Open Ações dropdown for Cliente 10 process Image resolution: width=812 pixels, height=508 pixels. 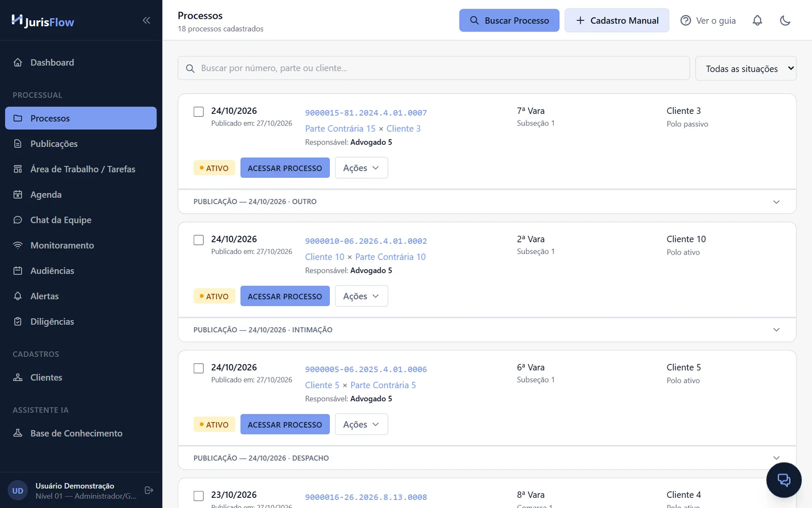(361, 296)
